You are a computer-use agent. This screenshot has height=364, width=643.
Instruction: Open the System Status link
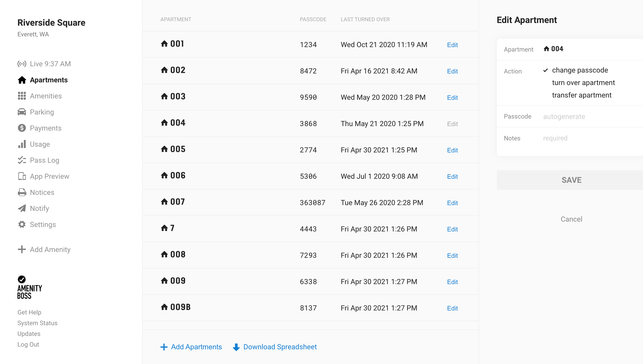[37, 323]
